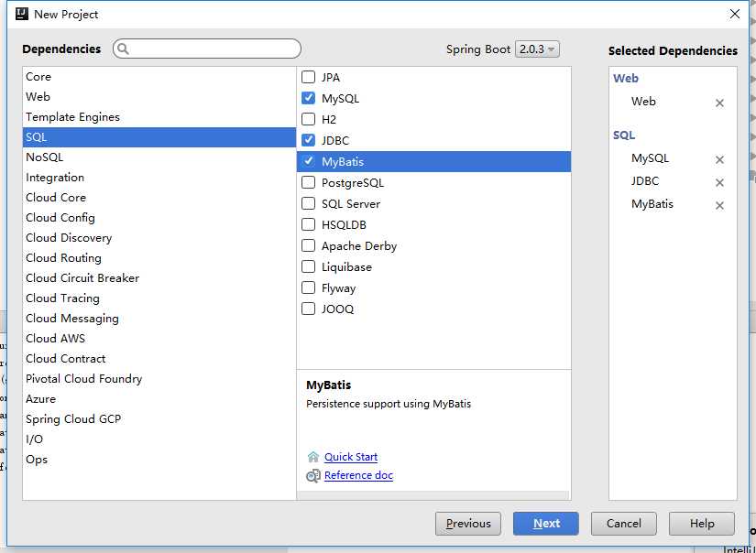Select the SQL category
The image size is (756, 553).
tap(159, 137)
